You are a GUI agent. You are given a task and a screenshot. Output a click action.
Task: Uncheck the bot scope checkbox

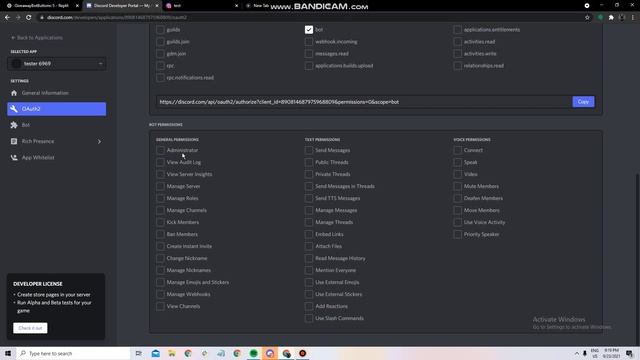pyautogui.click(x=309, y=30)
